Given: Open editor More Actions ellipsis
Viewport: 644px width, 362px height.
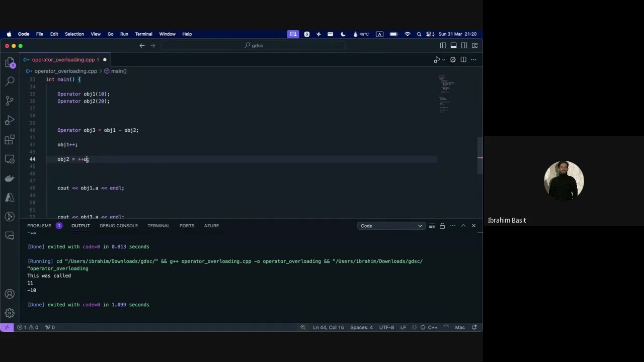Looking at the screenshot, I should pyautogui.click(x=473, y=60).
